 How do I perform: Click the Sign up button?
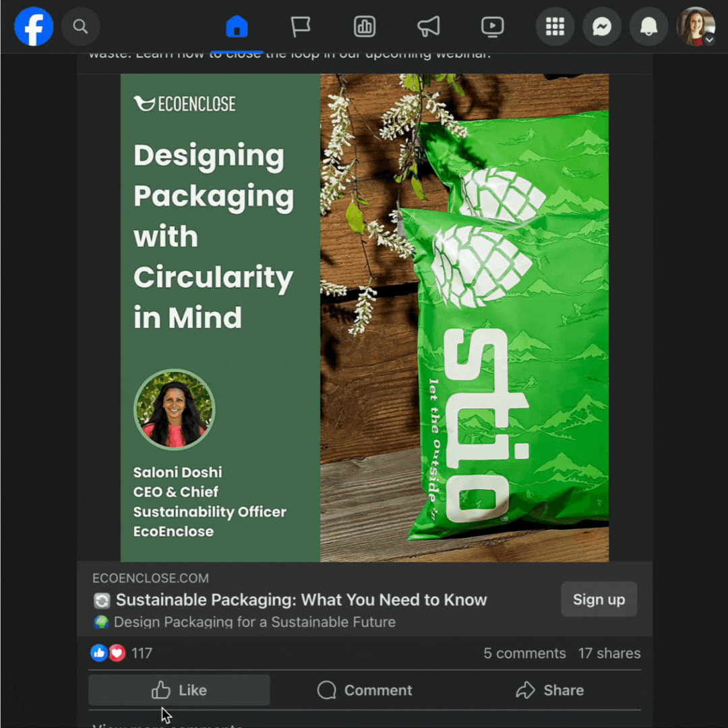[599, 599]
